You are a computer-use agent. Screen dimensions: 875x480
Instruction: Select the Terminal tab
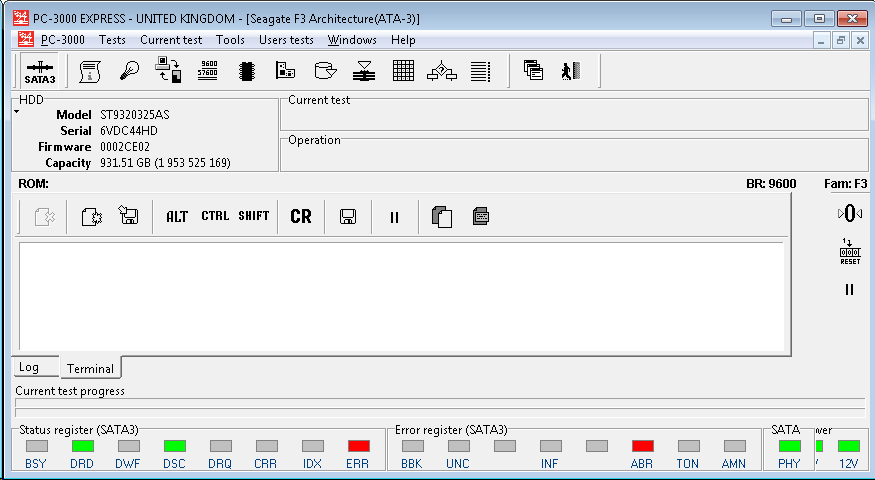click(x=90, y=368)
